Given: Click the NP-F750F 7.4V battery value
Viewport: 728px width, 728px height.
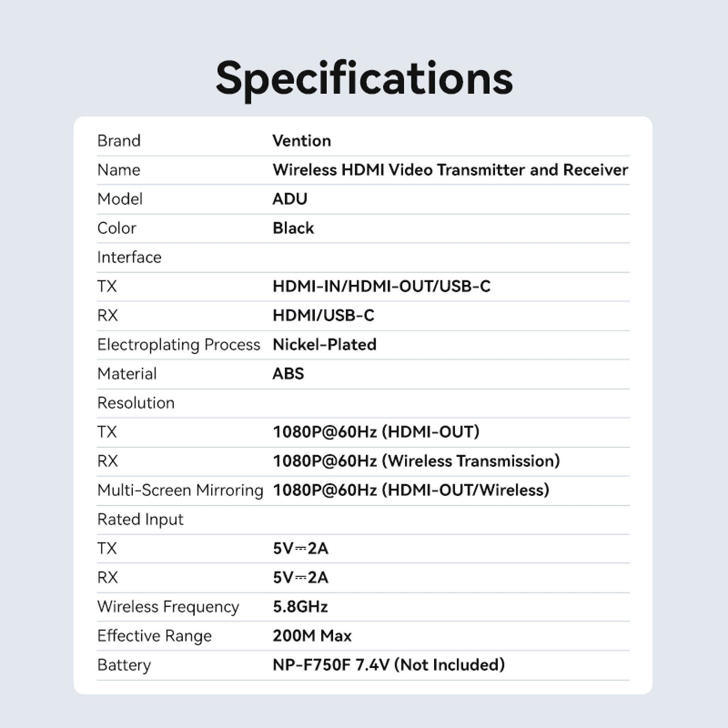Looking at the screenshot, I should point(388,665).
